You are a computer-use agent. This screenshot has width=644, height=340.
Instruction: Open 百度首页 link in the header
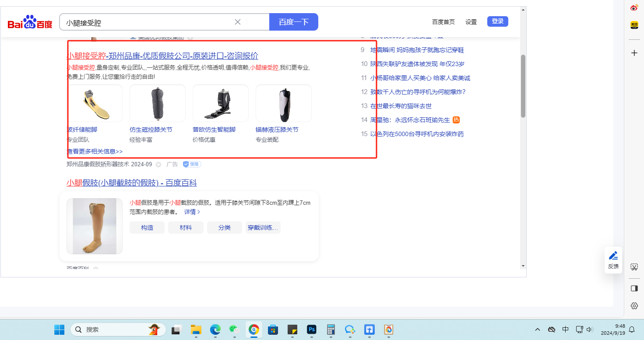point(443,22)
